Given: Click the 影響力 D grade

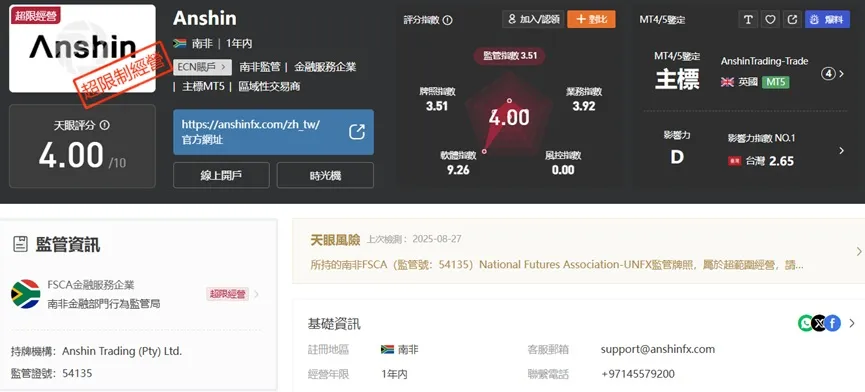Looking at the screenshot, I should click(x=677, y=157).
